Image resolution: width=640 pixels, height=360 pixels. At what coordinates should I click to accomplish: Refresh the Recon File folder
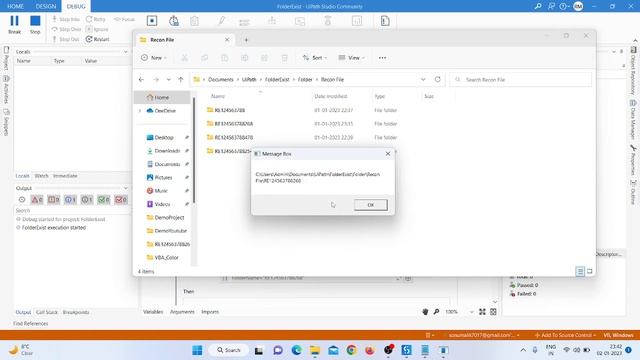pos(438,79)
